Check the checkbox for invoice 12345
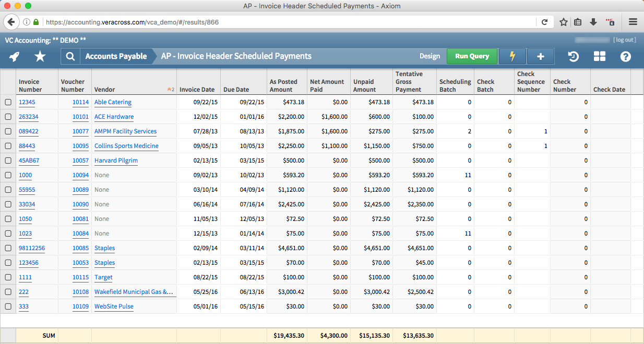This screenshot has width=644, height=344. (x=8, y=102)
